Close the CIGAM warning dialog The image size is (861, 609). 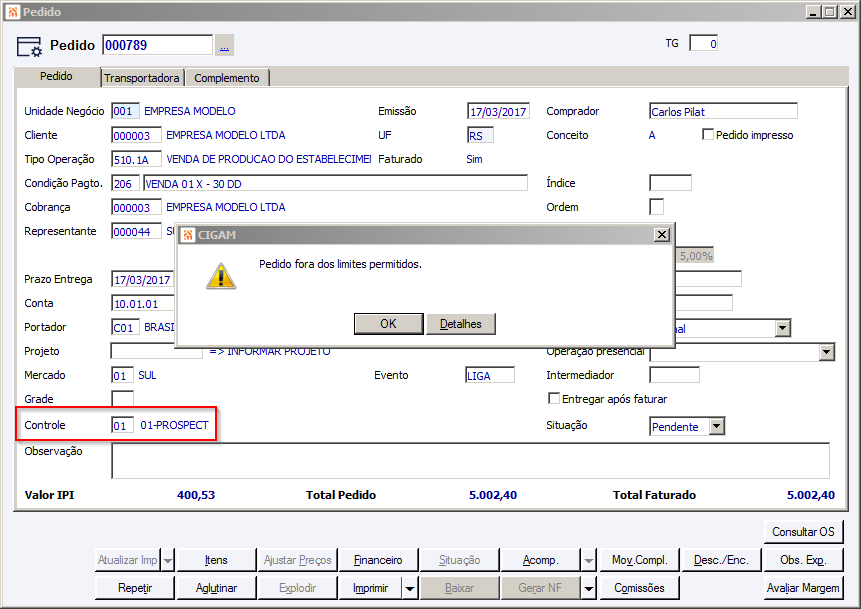point(662,235)
